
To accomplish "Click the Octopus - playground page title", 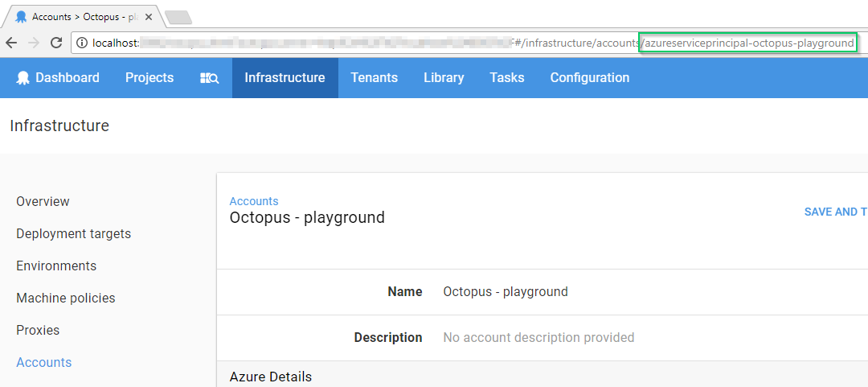I will click(x=307, y=217).
